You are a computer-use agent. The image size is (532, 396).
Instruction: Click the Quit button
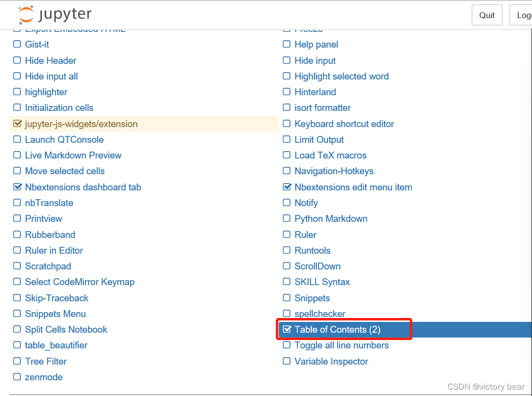point(486,15)
